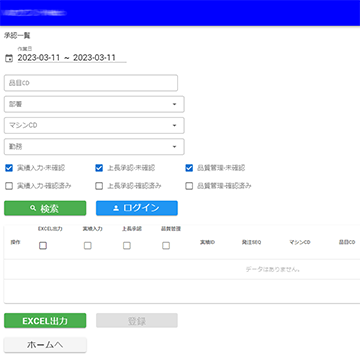Uncheck 上長承認-未確認 checkbox
The height and width of the screenshot is (360, 360).
pos(99,168)
